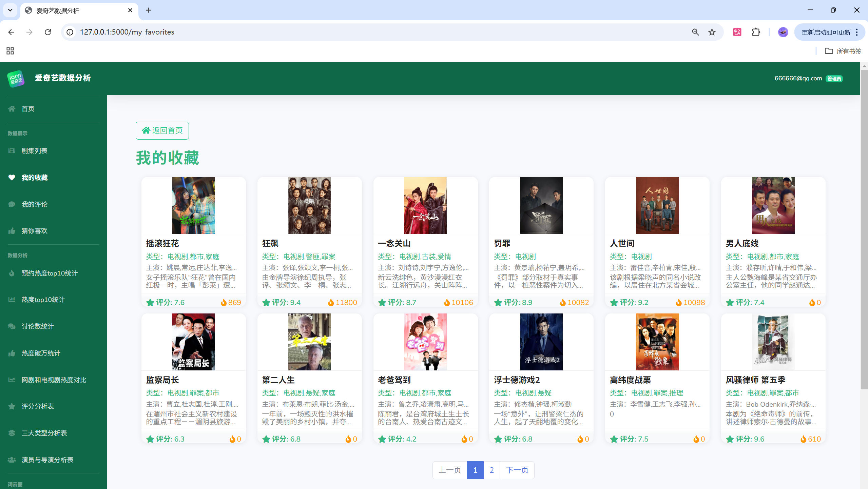The height and width of the screenshot is (489, 868).
Task: Click the heart icon beside 我的收藏
Action: (x=12, y=178)
